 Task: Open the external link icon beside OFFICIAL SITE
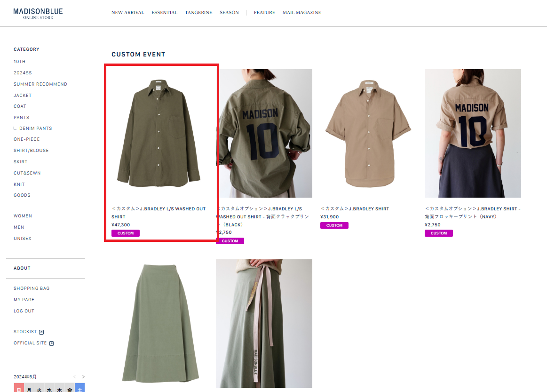tap(52, 344)
